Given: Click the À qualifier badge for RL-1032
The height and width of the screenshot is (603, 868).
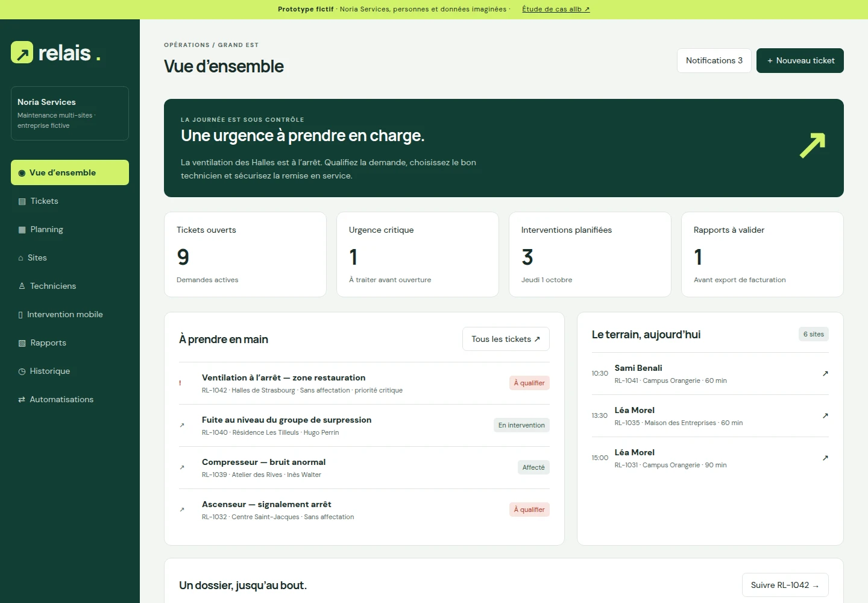Looking at the screenshot, I should coord(529,510).
